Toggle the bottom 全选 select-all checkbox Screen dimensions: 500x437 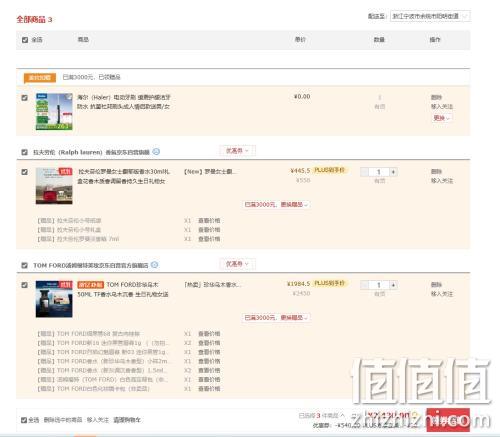coord(24,420)
